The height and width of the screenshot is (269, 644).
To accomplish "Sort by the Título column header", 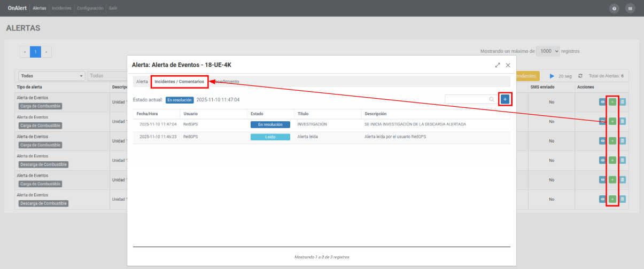I will (x=303, y=114).
